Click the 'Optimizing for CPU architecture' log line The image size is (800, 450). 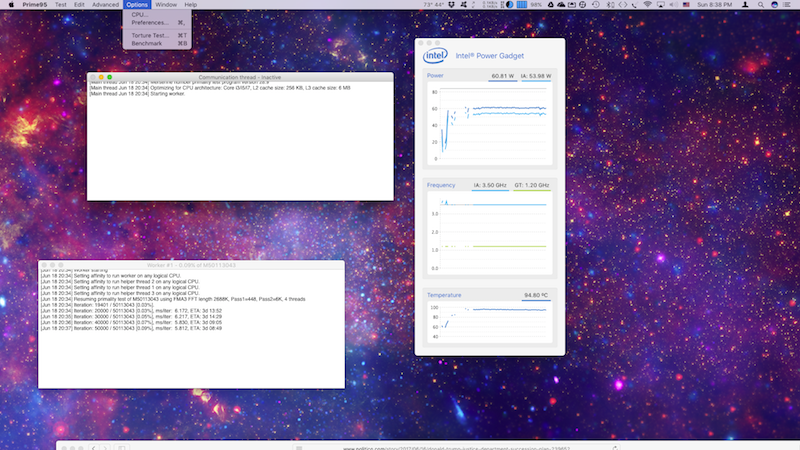tap(220, 88)
